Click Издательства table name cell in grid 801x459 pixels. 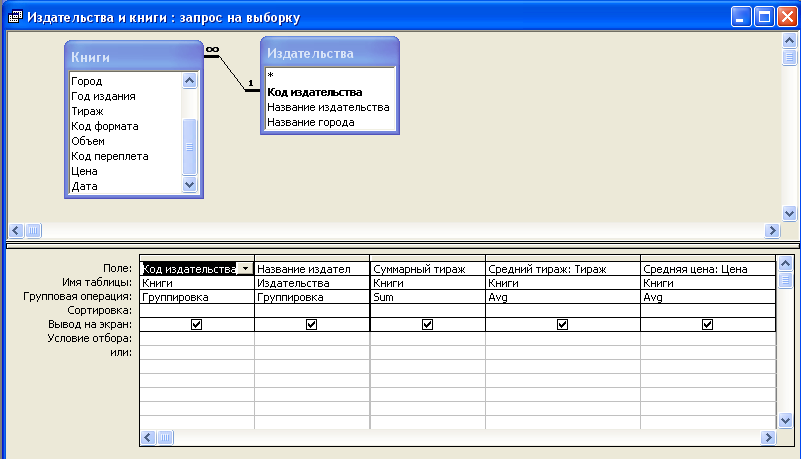coord(312,283)
